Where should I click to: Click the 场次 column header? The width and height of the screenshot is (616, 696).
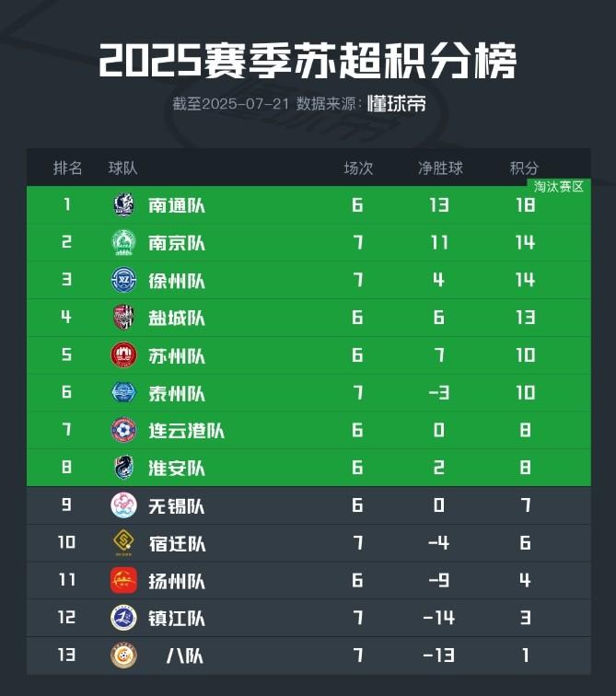tap(358, 168)
